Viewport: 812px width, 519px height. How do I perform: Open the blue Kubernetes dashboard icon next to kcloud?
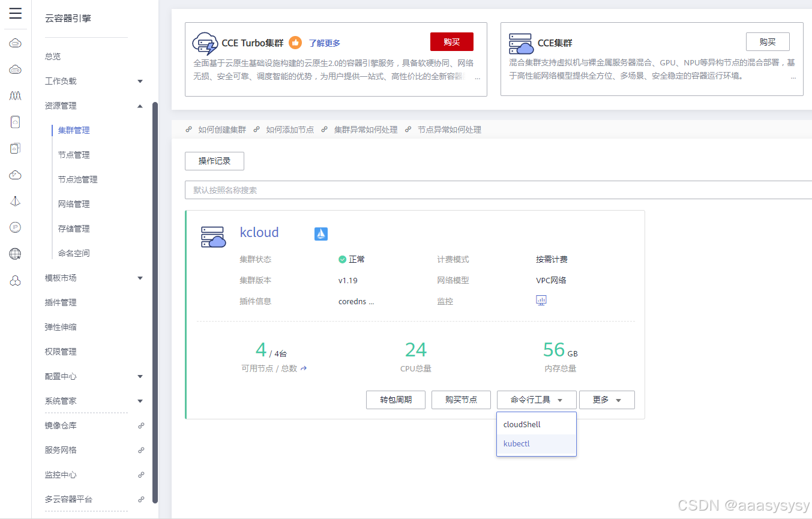320,233
